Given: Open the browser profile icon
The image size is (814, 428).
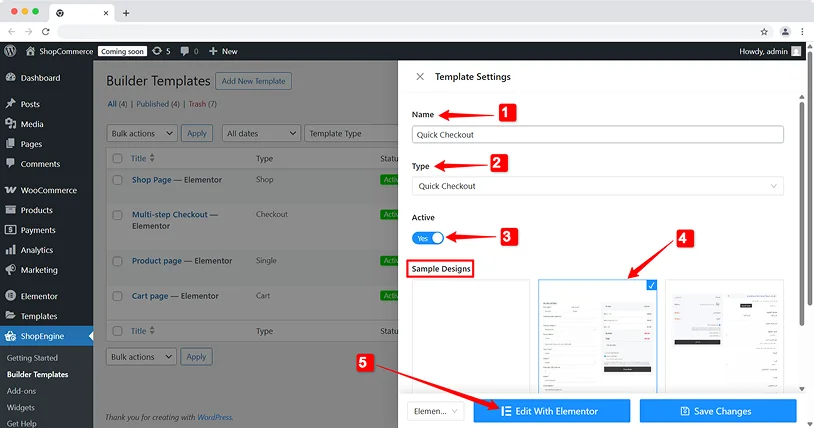Looking at the screenshot, I should pyautogui.click(x=784, y=32).
